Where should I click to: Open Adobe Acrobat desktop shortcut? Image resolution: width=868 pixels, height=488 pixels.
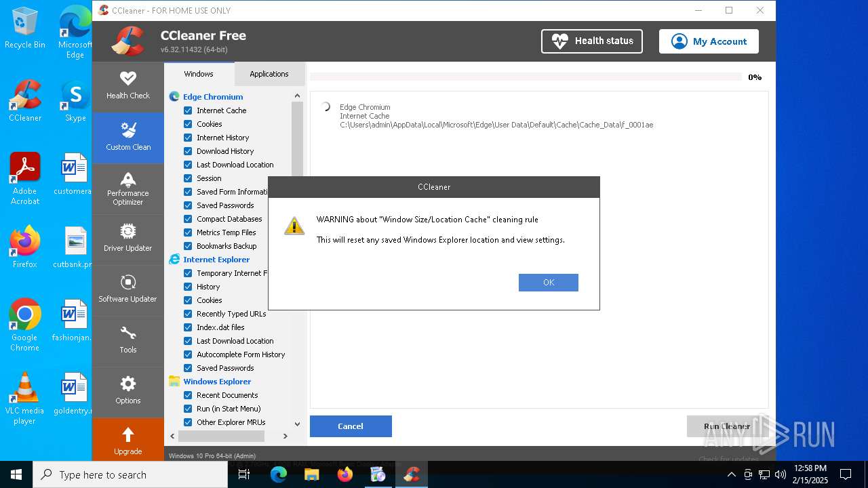[x=24, y=179]
